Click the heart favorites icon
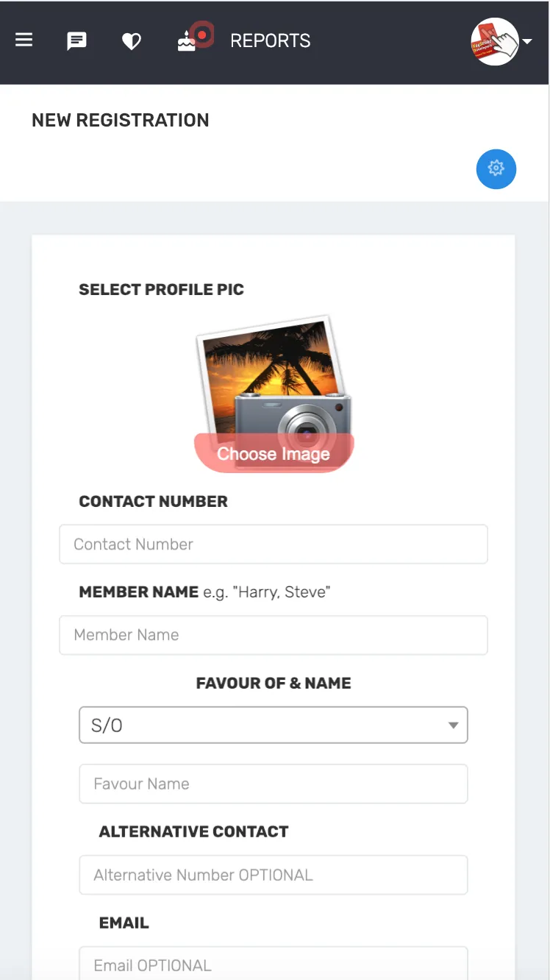550x980 pixels. (131, 42)
